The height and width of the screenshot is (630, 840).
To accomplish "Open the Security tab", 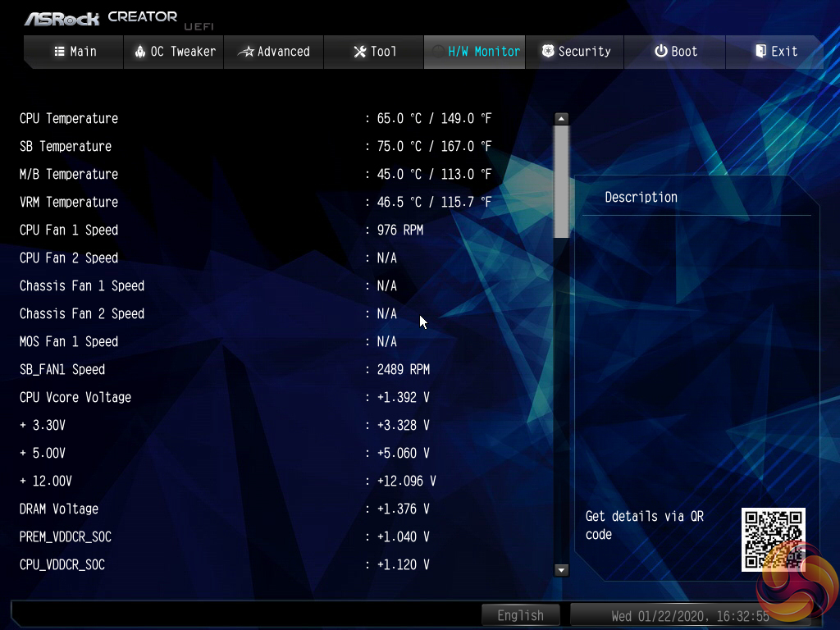I will (575, 52).
